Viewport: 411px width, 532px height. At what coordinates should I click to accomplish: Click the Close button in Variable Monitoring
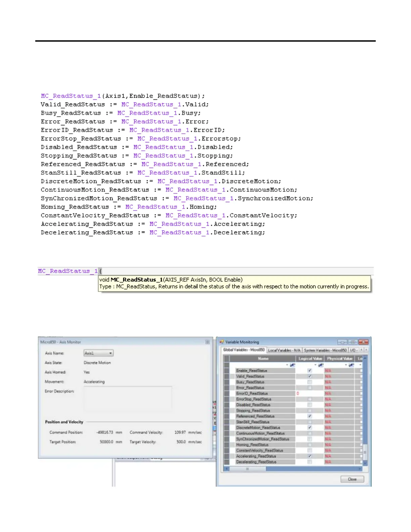point(352,479)
